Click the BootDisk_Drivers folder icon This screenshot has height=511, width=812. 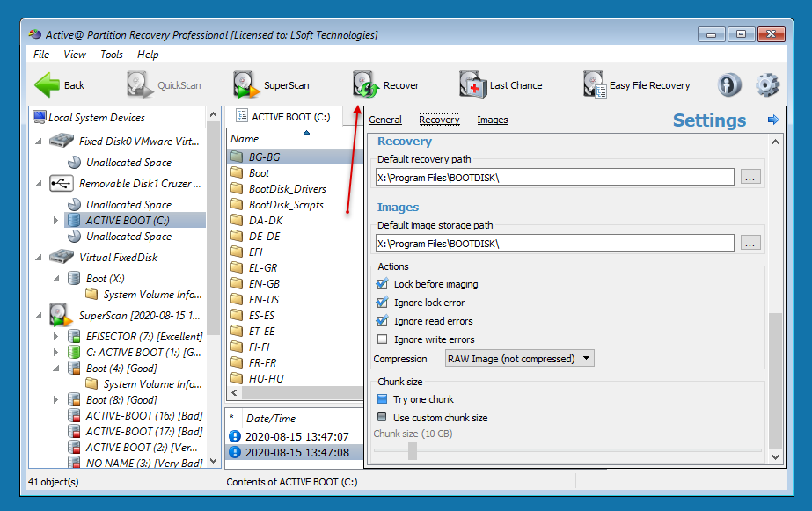tap(237, 188)
